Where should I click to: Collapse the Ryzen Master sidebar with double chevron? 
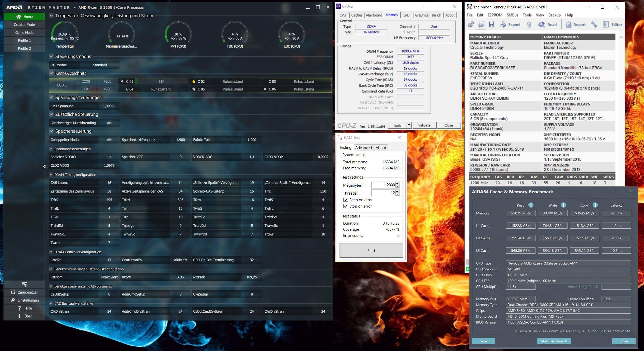click(45, 166)
